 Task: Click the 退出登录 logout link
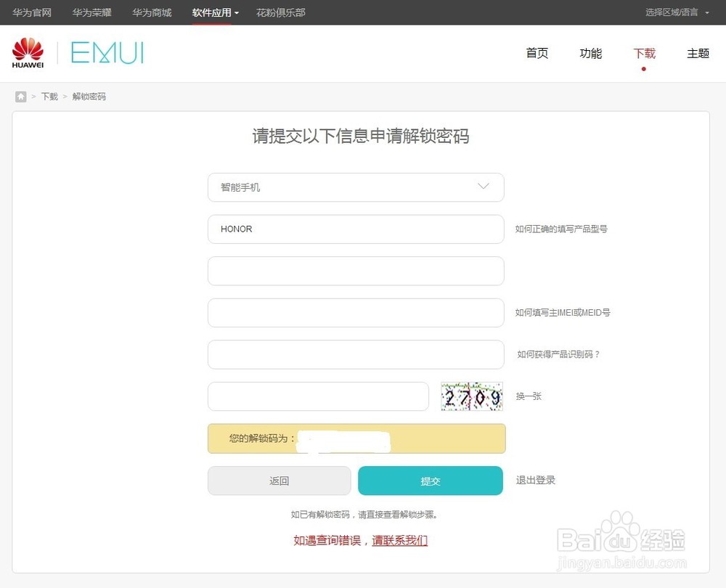536,481
